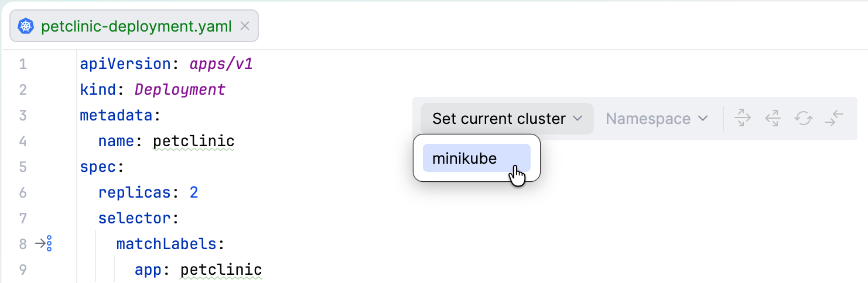
Task: Open the Set current cluster dropdown
Action: 507,119
